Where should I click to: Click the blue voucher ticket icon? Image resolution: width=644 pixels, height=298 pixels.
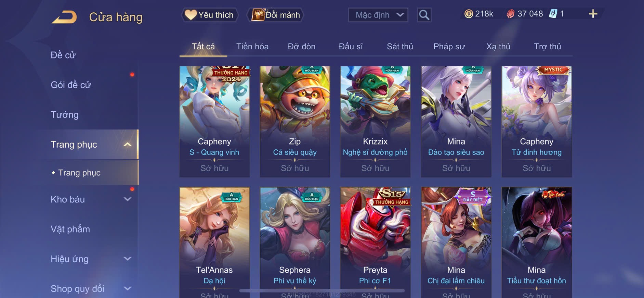coord(553,14)
